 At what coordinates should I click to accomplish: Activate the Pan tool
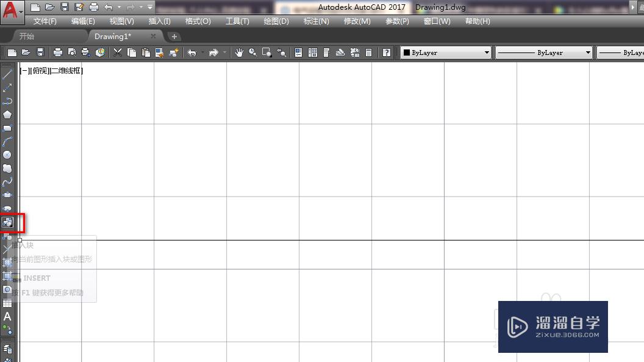click(x=238, y=52)
